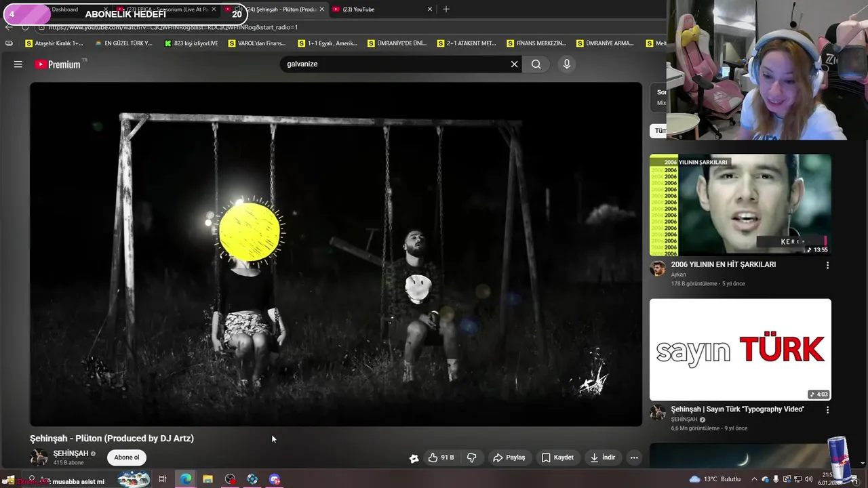
Task: Open the YouTube guide hamburger menu
Action: click(18, 64)
